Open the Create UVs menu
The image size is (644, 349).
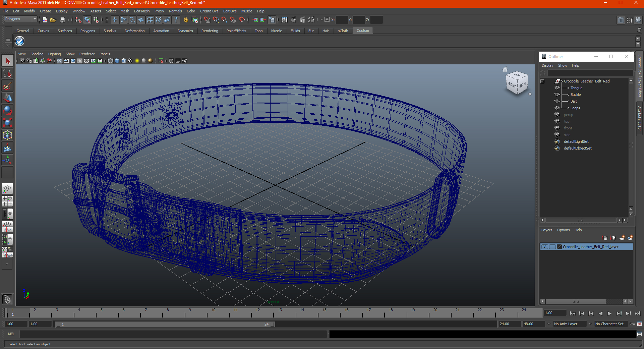tap(209, 11)
